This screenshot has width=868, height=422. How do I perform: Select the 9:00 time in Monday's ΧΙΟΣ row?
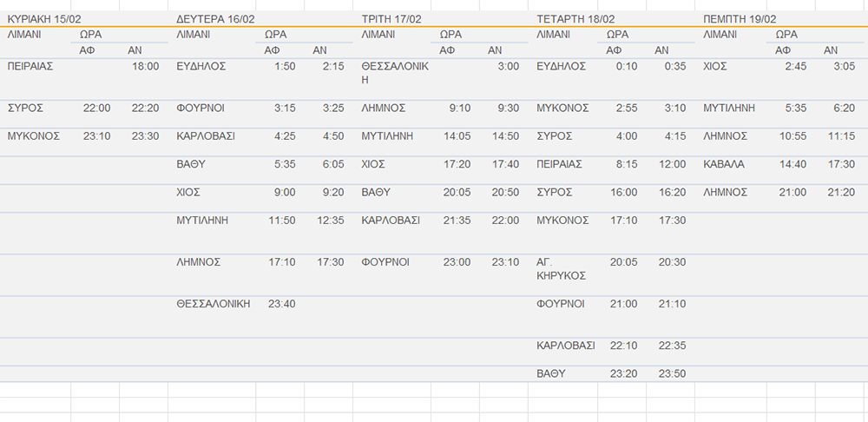[x=282, y=193]
